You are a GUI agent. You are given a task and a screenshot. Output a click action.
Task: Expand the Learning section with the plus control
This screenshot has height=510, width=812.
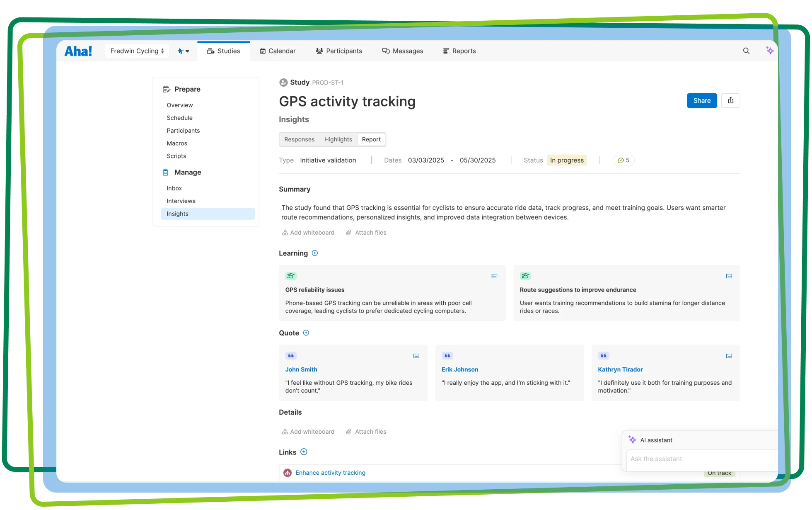[x=314, y=253]
